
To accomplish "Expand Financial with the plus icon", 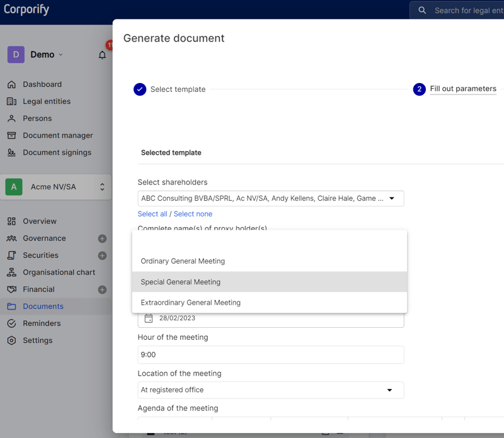I will (x=102, y=289).
